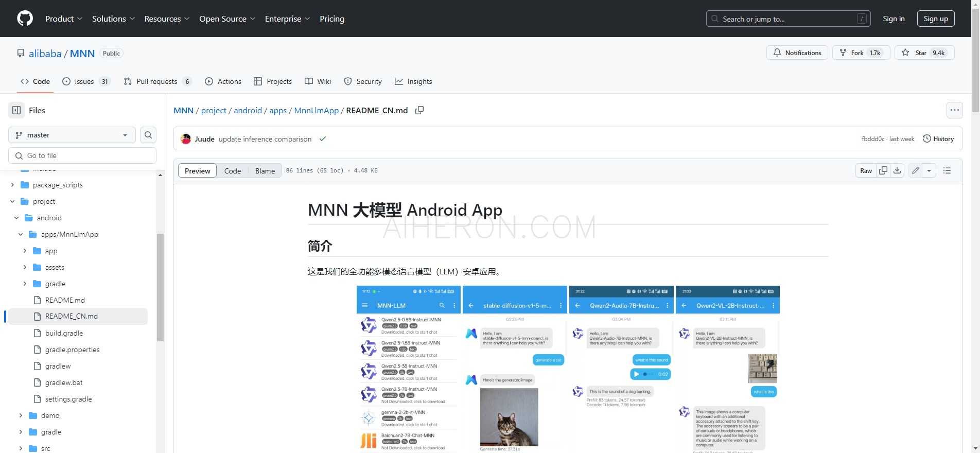Viewport: 980px width, 453px height.
Task: Open the outline list icon
Action: click(947, 170)
